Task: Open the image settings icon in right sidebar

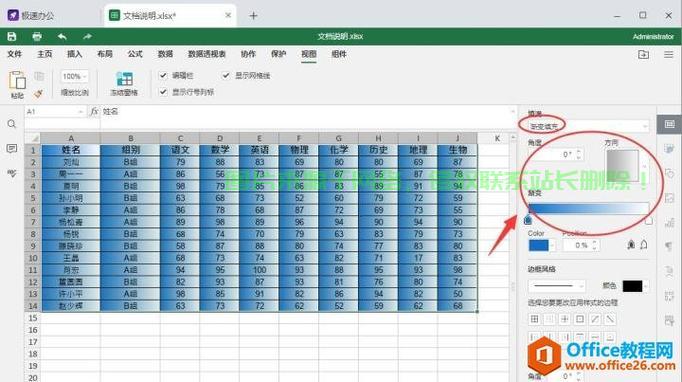Action: [x=669, y=198]
